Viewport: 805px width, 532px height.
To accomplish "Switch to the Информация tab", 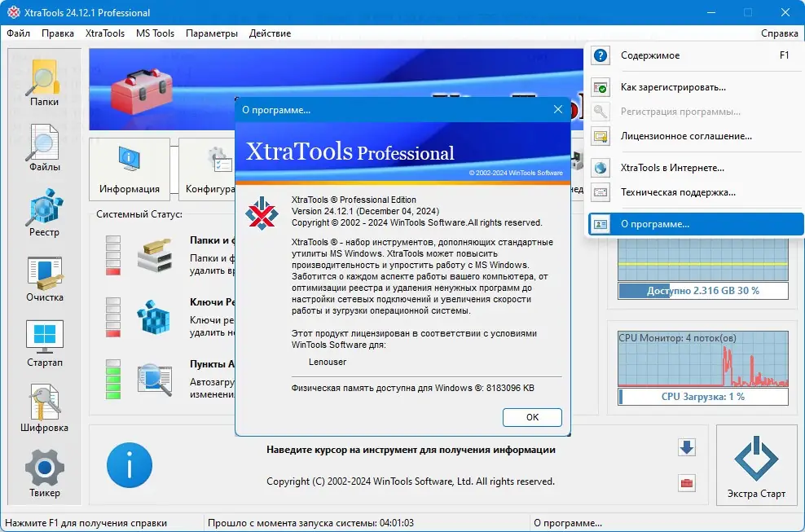I will pyautogui.click(x=130, y=169).
